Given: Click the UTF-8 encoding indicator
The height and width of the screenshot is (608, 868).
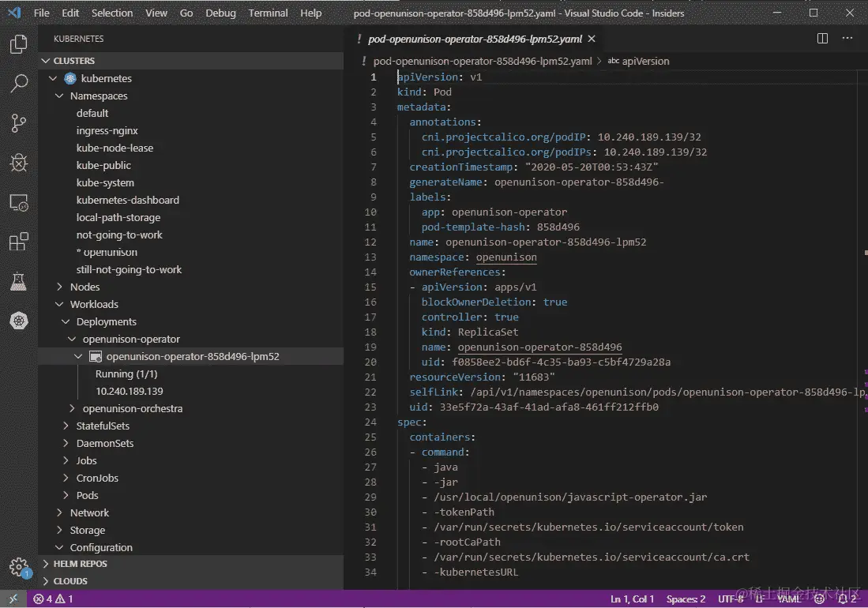Looking at the screenshot, I should point(730,599).
